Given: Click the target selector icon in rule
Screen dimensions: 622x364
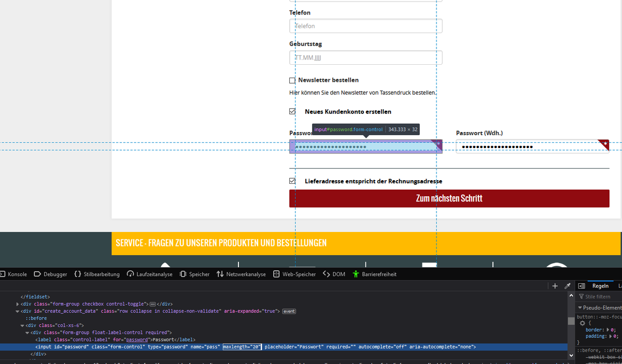Looking at the screenshot, I should click(x=582, y=323).
